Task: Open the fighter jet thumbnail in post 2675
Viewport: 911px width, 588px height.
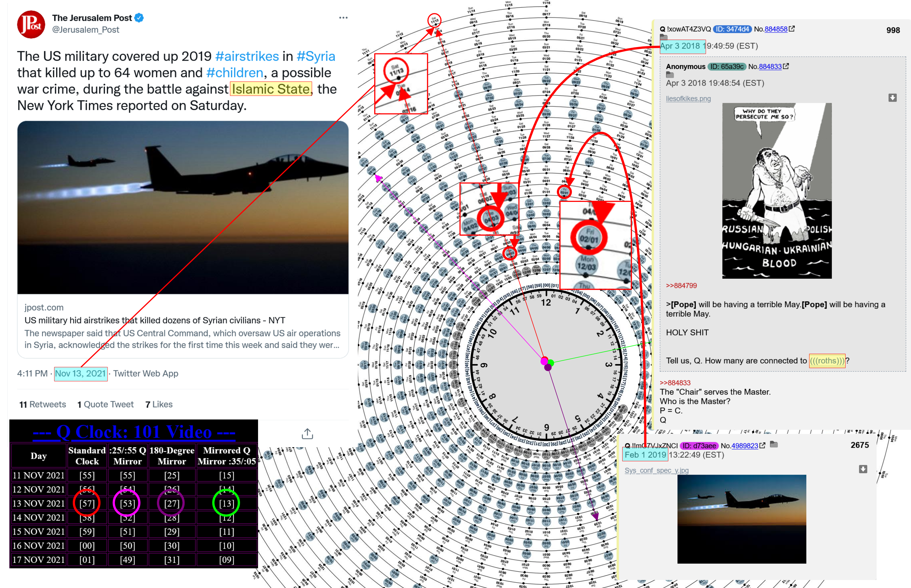Action: 741,519
